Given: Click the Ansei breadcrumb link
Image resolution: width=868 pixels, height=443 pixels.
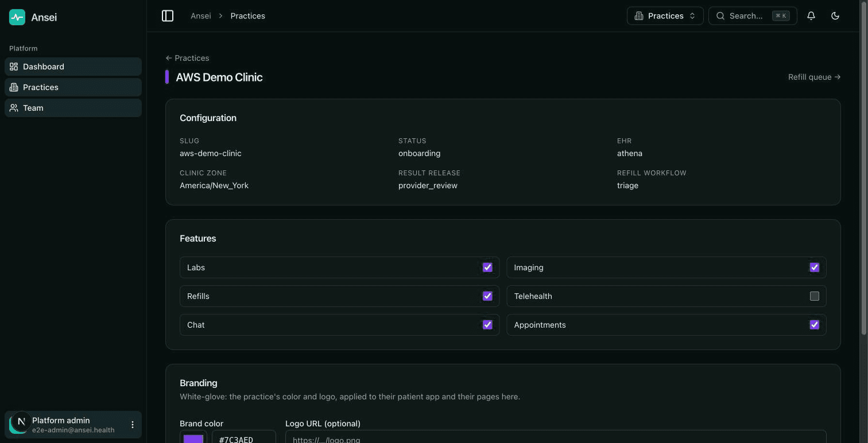Looking at the screenshot, I should click(x=201, y=16).
